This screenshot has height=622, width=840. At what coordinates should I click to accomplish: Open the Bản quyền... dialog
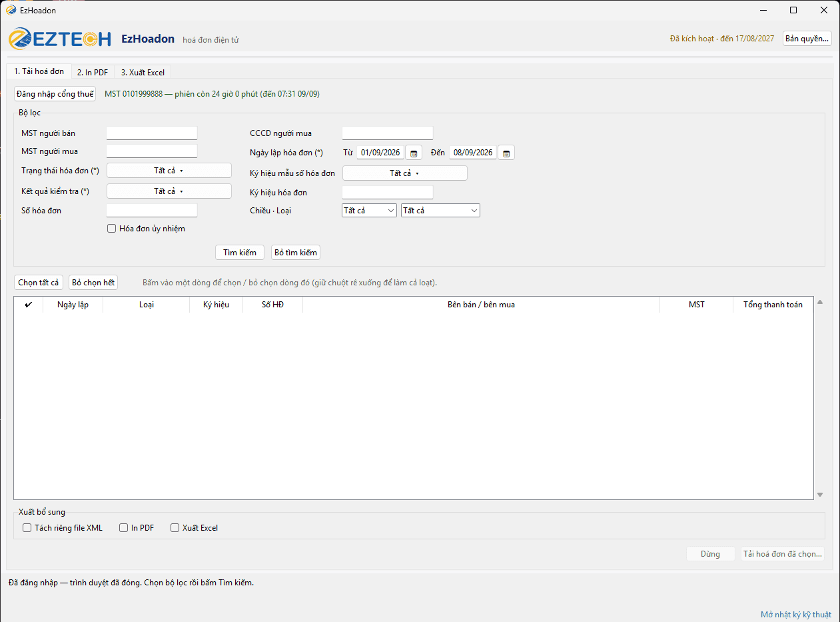807,39
